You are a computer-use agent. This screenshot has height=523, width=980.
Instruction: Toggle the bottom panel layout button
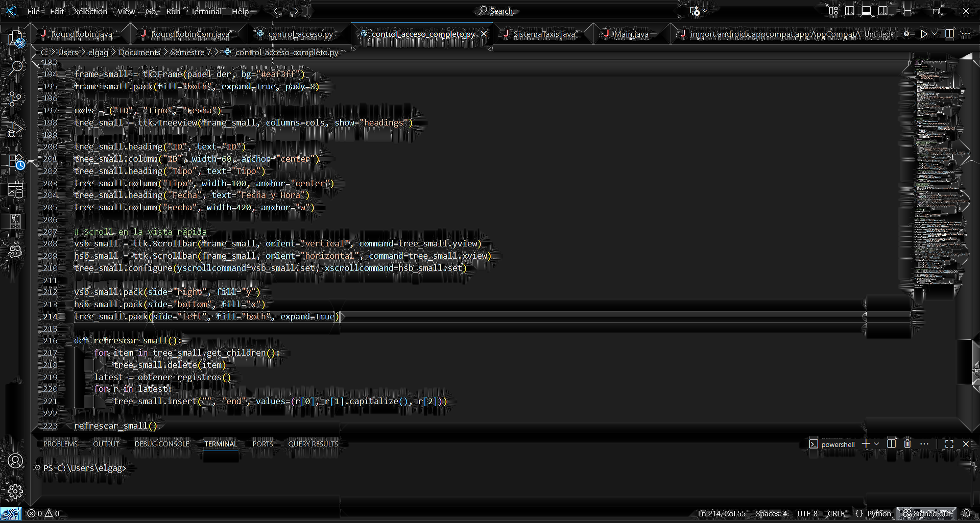coord(866,11)
